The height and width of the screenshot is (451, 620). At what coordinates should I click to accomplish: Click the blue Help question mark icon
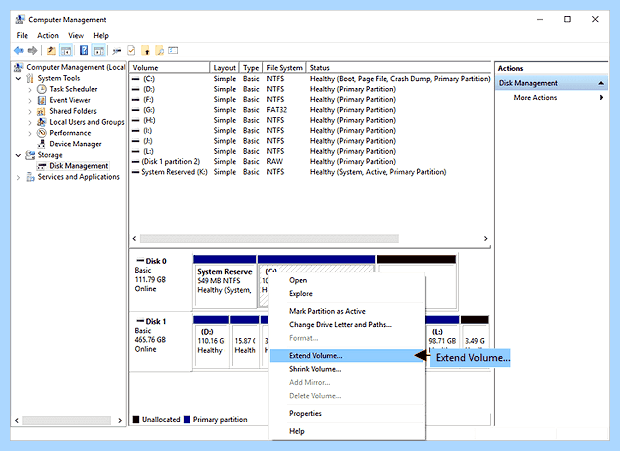[x=84, y=51]
